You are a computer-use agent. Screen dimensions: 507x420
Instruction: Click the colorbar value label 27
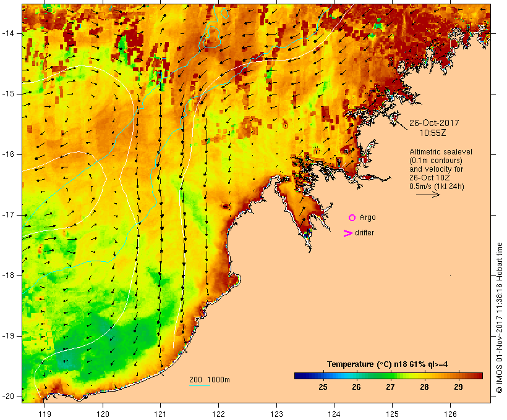coord(390,387)
